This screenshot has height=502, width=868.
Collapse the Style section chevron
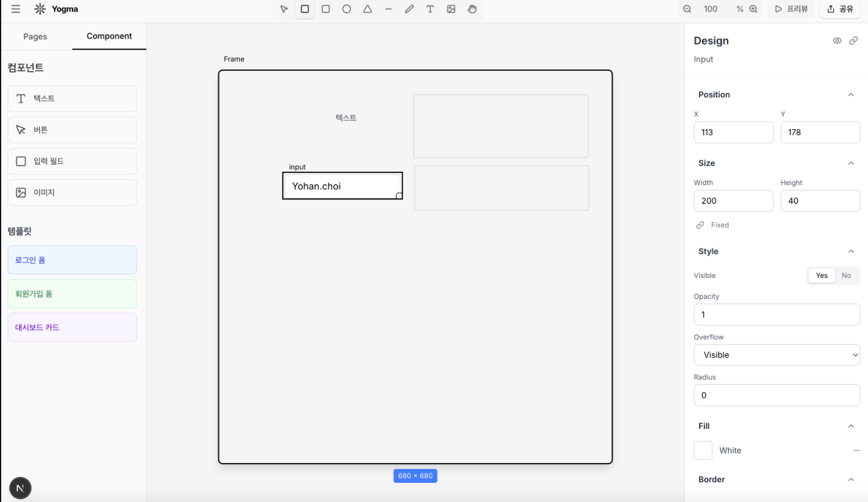pyautogui.click(x=851, y=252)
